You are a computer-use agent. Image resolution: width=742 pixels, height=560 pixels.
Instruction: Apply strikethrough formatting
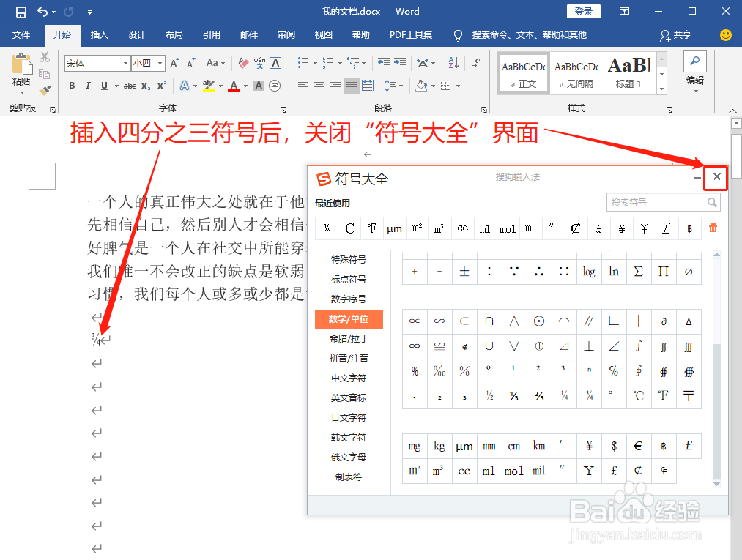click(130, 86)
